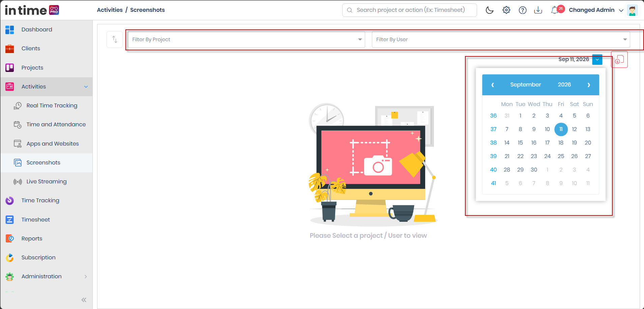Click the export screenshots icon near date
Screen dimensions: 644x309
(619, 60)
